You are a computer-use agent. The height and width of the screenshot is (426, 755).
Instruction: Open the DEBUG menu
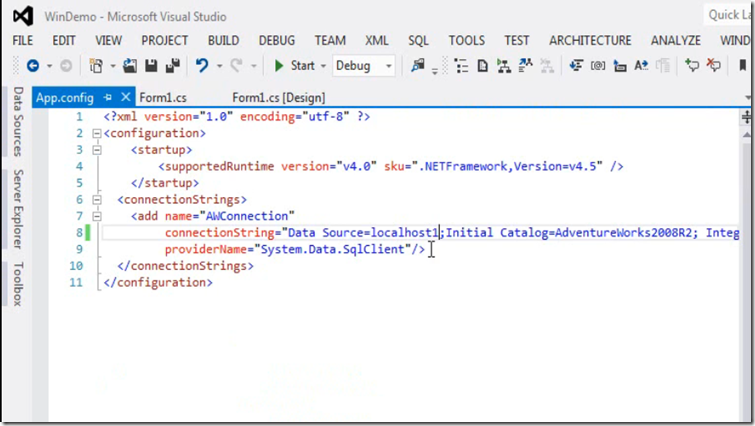click(277, 40)
